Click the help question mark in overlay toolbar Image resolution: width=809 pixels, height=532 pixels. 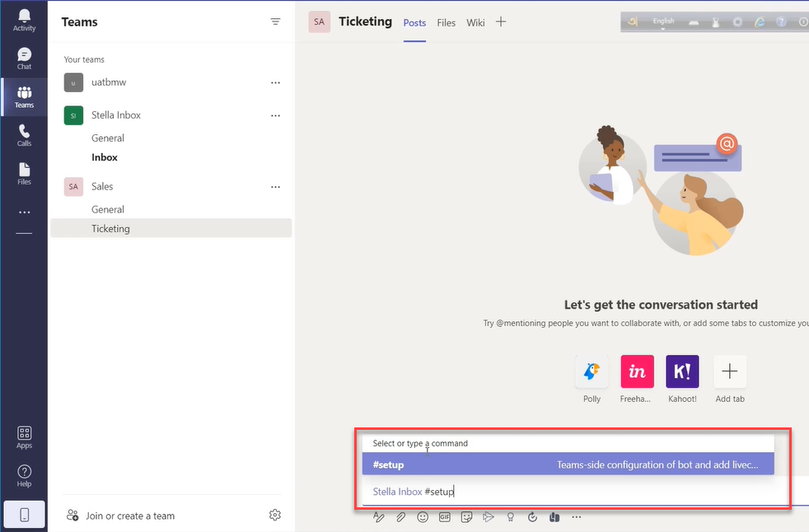coord(781,22)
